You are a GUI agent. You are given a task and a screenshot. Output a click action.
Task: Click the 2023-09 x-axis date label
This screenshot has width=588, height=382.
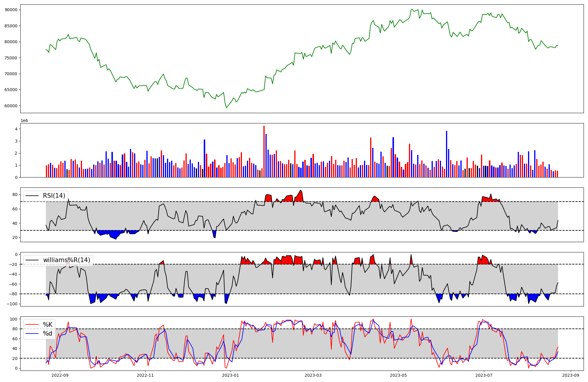pyautogui.click(x=571, y=375)
